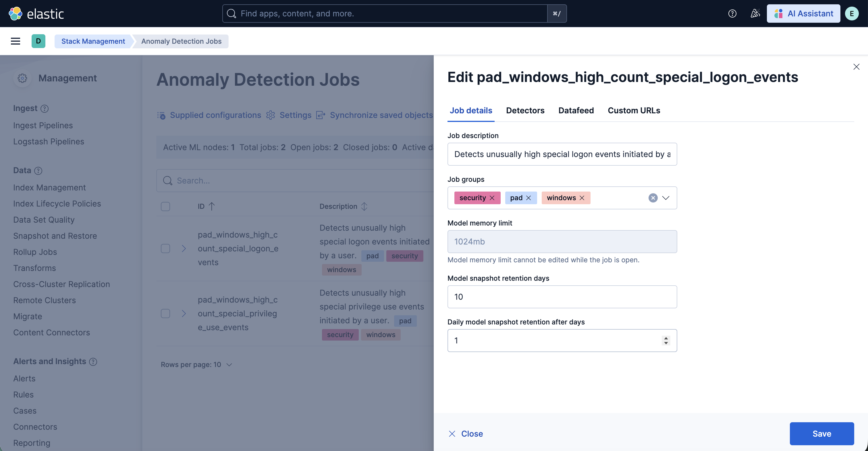Open the Help icon in the top bar
This screenshot has height=451, width=868.
pos(732,14)
